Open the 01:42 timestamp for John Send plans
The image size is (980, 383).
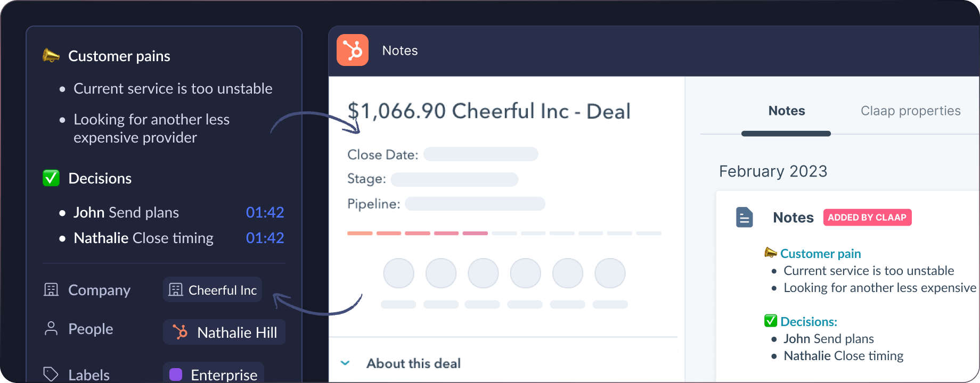[x=265, y=212]
